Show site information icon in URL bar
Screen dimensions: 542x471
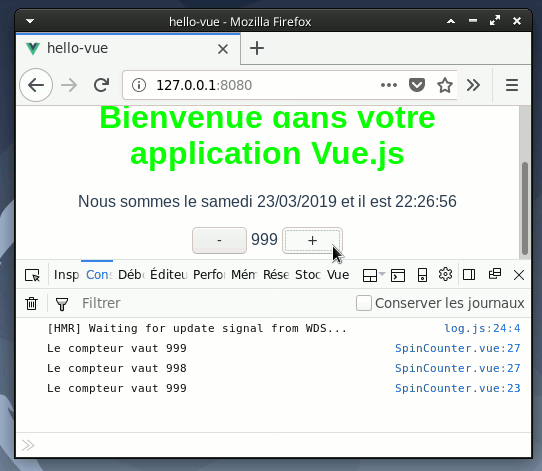pos(139,85)
